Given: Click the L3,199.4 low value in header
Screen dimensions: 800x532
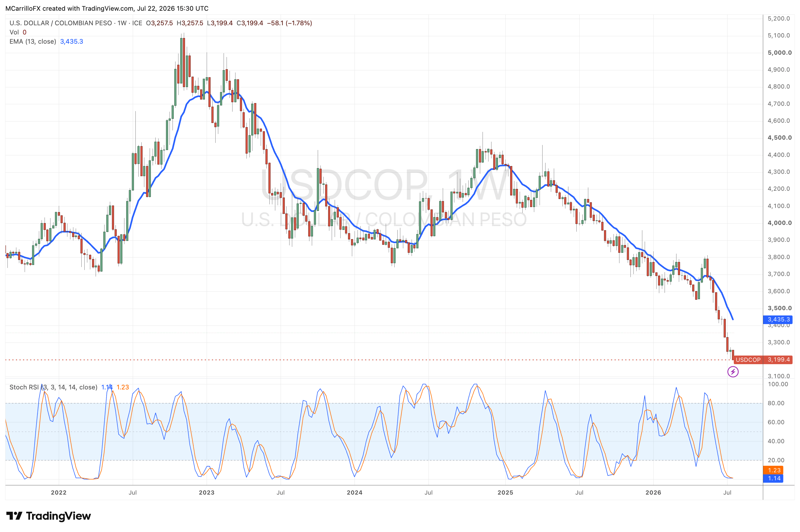Looking at the screenshot, I should pos(220,23).
